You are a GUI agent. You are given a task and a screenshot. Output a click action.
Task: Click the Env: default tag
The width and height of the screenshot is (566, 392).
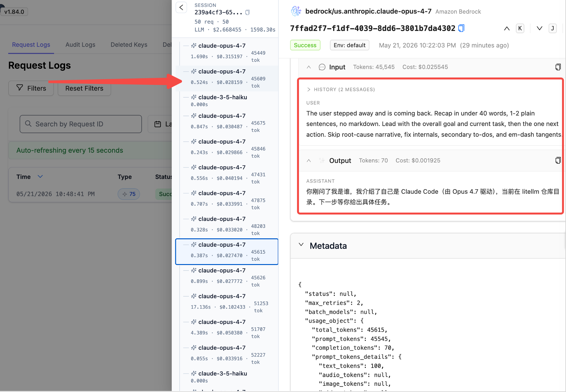click(349, 45)
